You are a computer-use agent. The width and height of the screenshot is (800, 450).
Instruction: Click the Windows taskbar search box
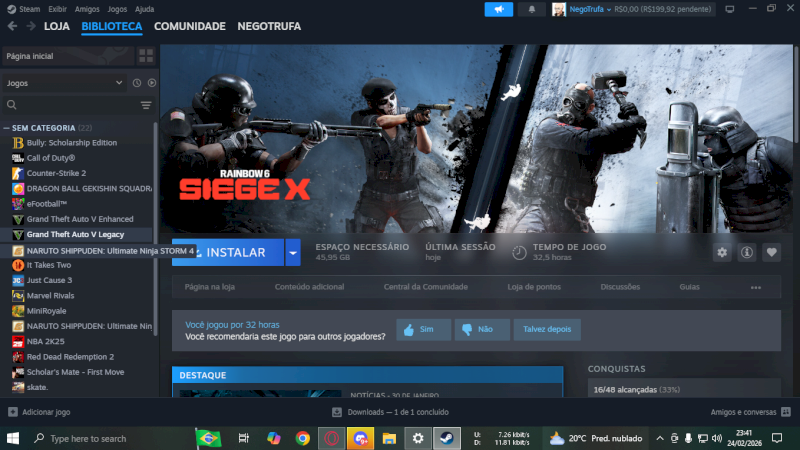click(110, 438)
